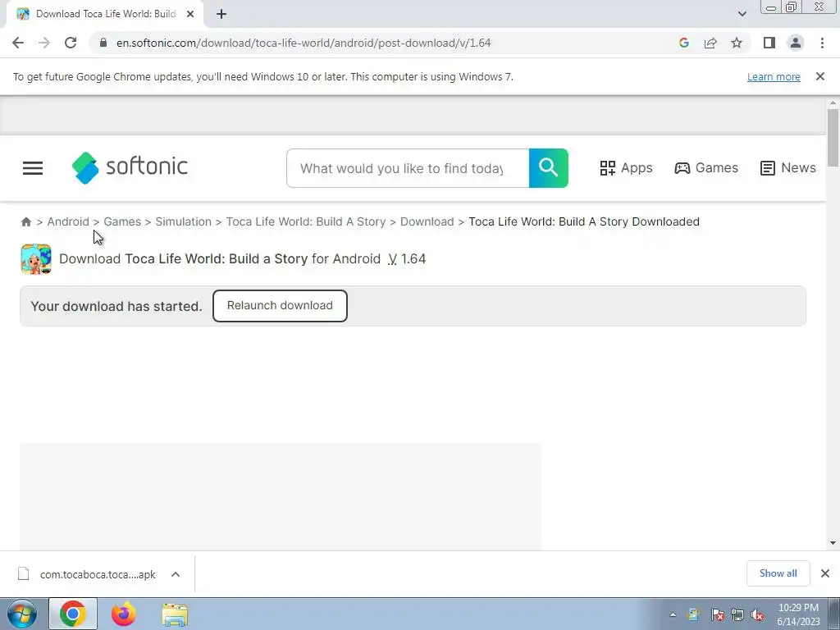The width and height of the screenshot is (840, 630).
Task: Open the Chrome side panel
Action: [769, 43]
